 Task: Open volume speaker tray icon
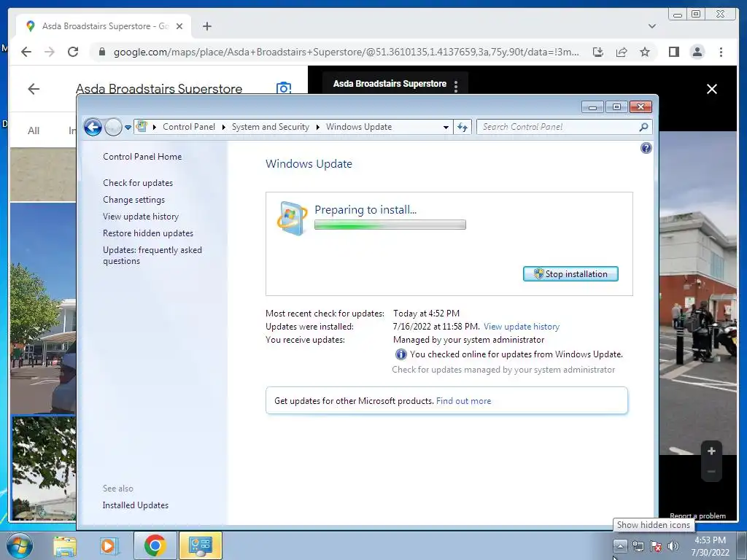673,546
